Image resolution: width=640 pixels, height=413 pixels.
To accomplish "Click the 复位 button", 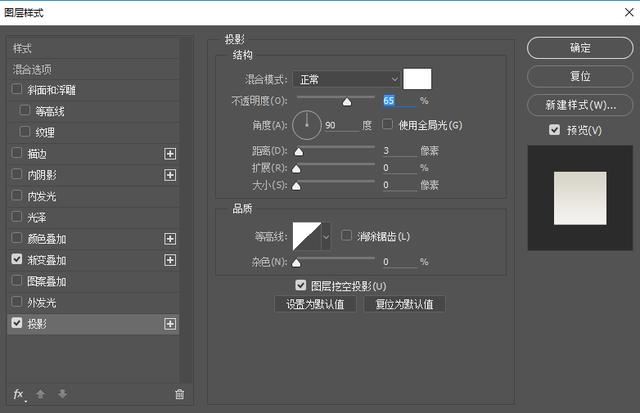I will (x=580, y=76).
